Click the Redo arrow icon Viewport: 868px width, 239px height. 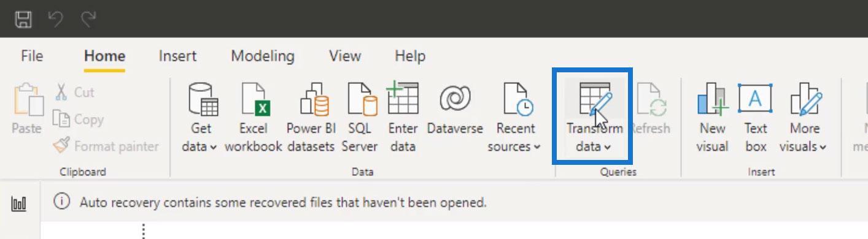(89, 20)
